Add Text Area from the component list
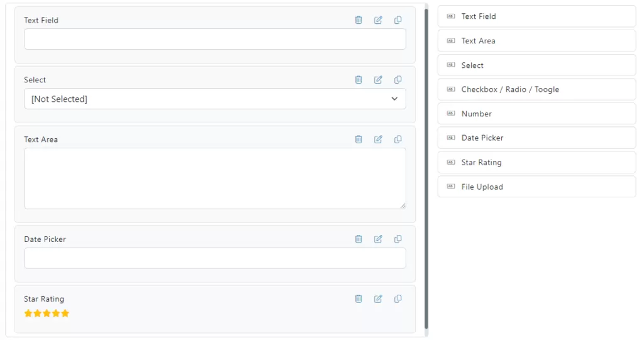Viewport: 644px width, 340px height. click(537, 41)
